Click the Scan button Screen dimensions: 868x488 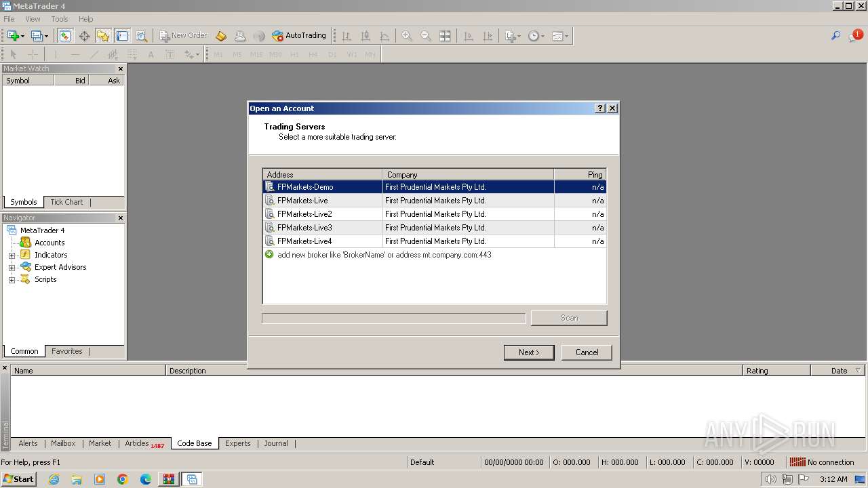coord(569,318)
